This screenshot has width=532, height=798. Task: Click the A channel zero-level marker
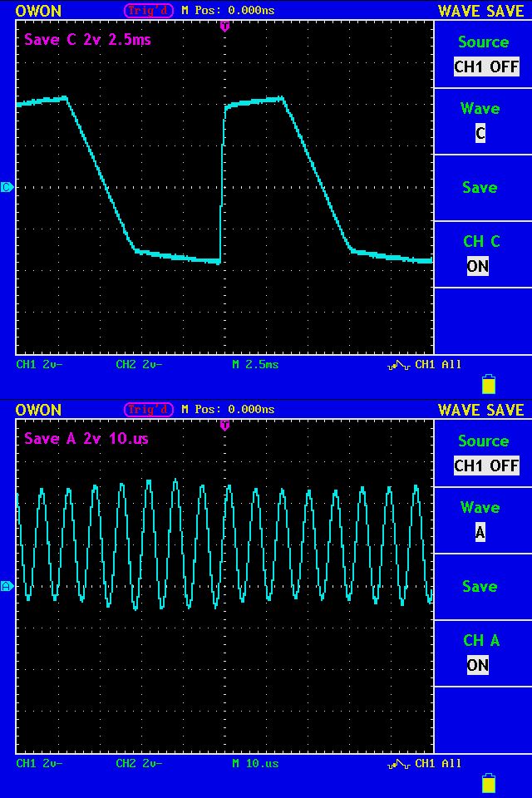pos(7,586)
